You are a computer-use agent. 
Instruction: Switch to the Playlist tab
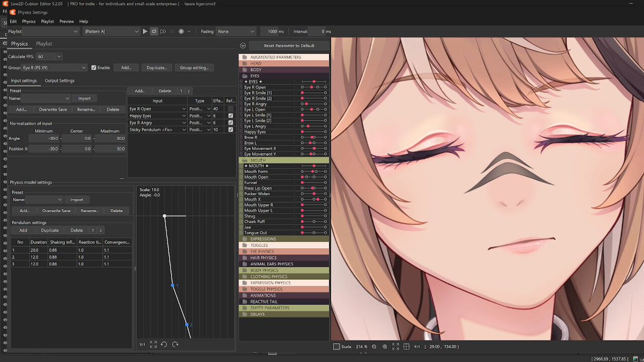tap(44, 44)
